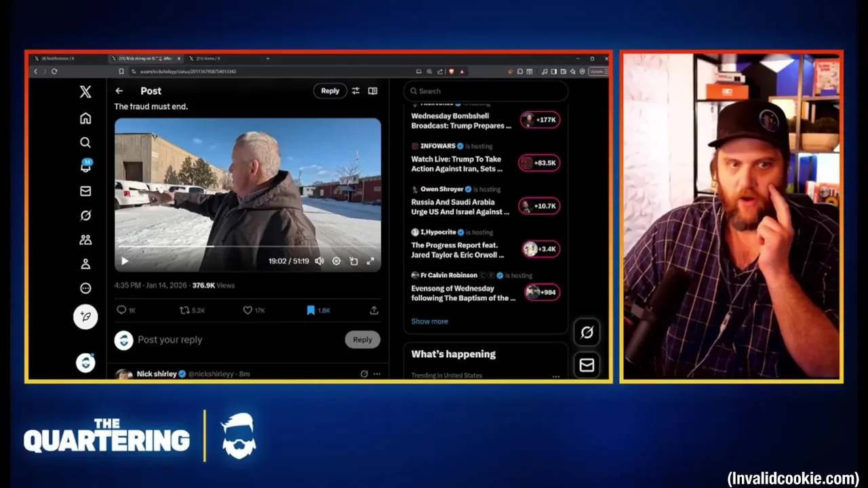Viewport: 868px width, 488px height.
Task: Open the three-dot menu on Nick shirley's reply
Action: tap(376, 373)
